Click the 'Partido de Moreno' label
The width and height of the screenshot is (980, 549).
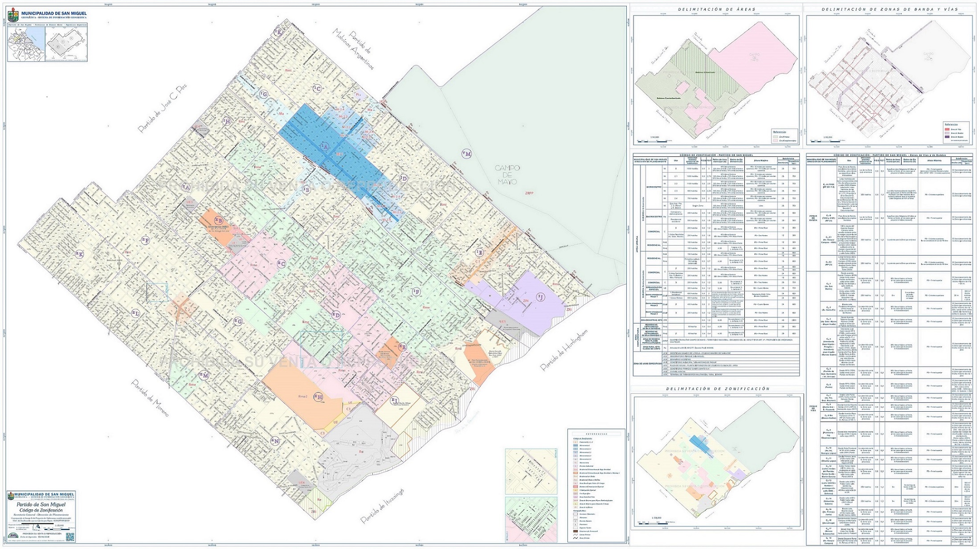[150, 398]
